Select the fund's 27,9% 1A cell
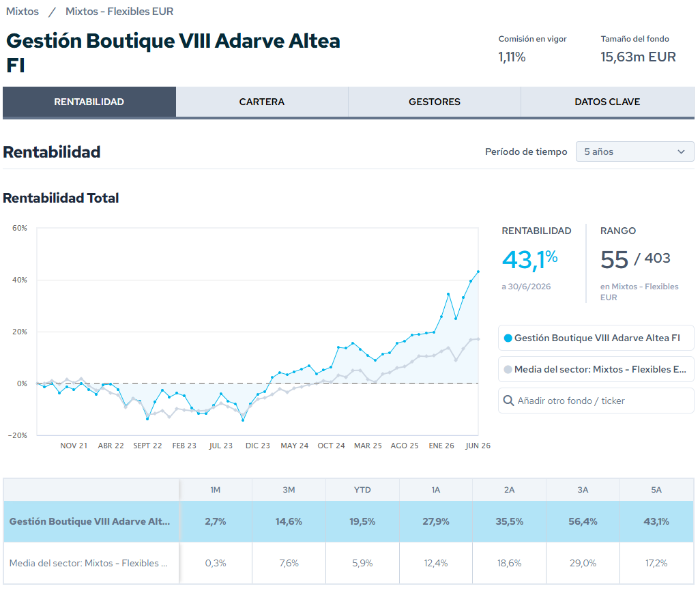This screenshot has height=595, width=700. 436,521
